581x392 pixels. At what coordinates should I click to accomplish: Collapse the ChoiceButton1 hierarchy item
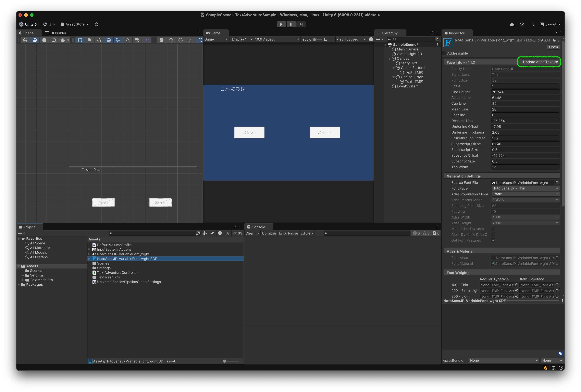[394, 68]
